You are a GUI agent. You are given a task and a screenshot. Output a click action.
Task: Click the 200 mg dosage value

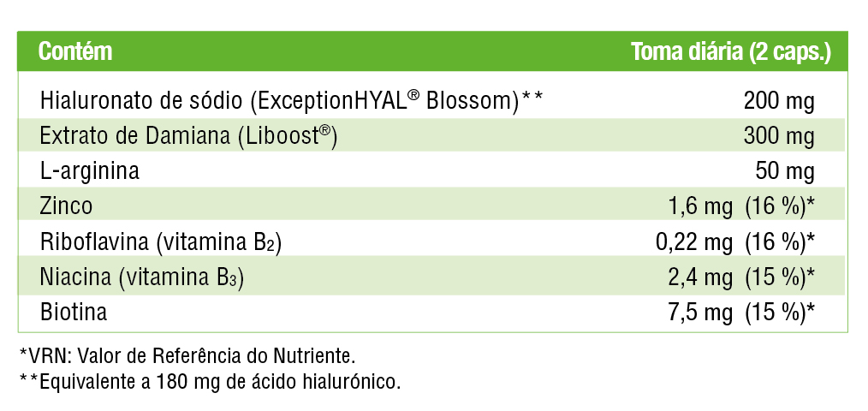779,102
